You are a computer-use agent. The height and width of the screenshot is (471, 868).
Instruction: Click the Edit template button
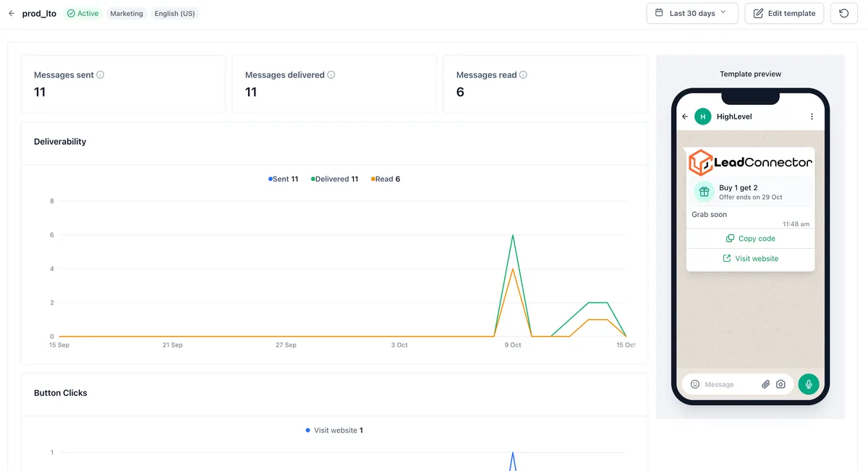coord(784,13)
